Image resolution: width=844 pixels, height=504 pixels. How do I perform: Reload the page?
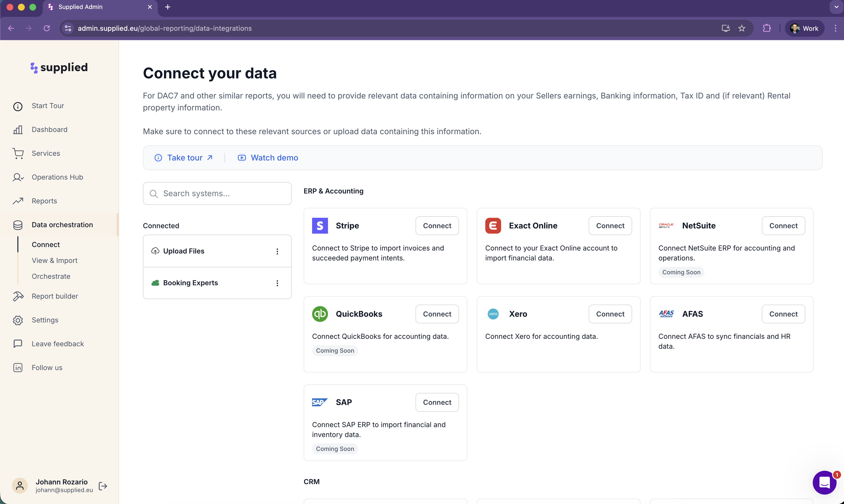click(47, 28)
